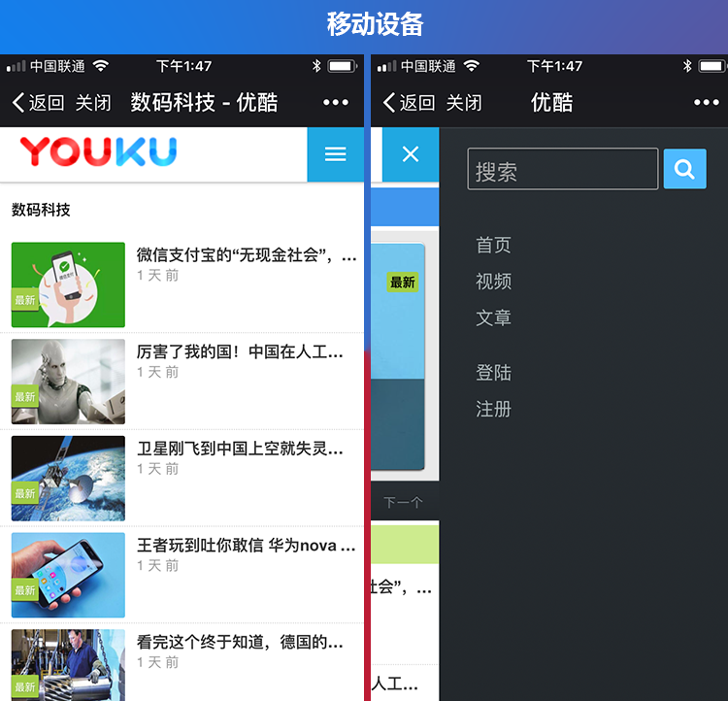Select 视频 in side menu
The height and width of the screenshot is (701, 728).
coord(493,281)
